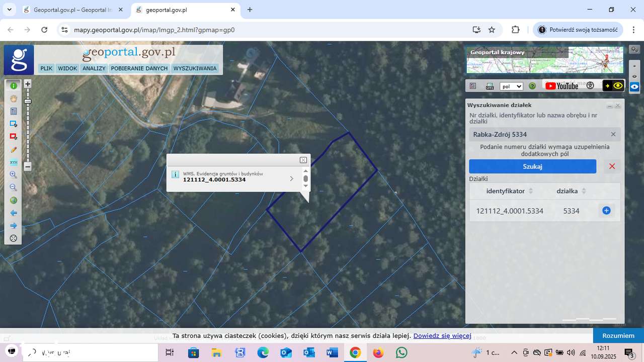Expand the WMS result 121112_4.0001.5334 arrow

click(292, 178)
